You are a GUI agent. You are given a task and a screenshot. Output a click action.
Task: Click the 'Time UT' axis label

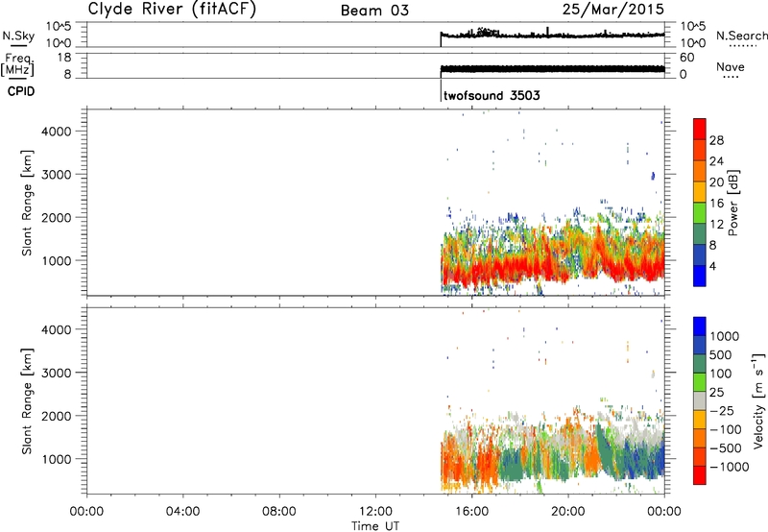click(375, 526)
